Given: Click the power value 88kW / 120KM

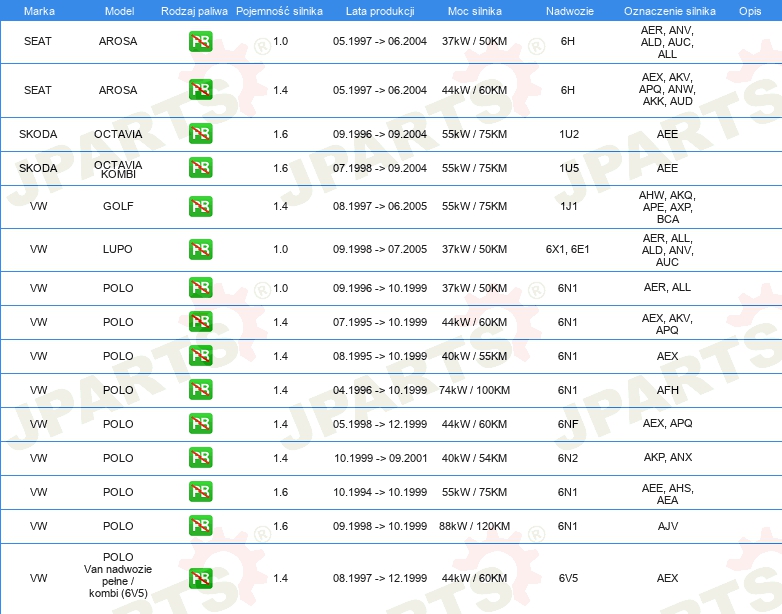Looking at the screenshot, I should (474, 526).
